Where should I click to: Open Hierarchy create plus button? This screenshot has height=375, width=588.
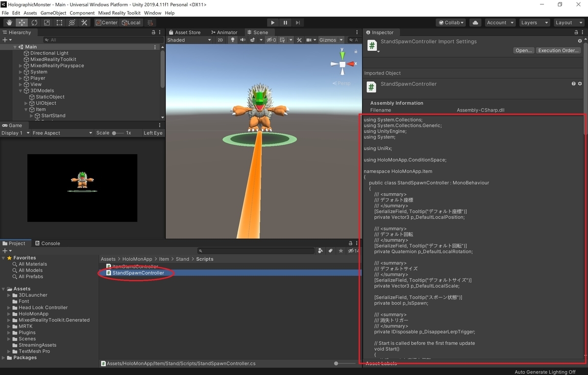pos(6,40)
